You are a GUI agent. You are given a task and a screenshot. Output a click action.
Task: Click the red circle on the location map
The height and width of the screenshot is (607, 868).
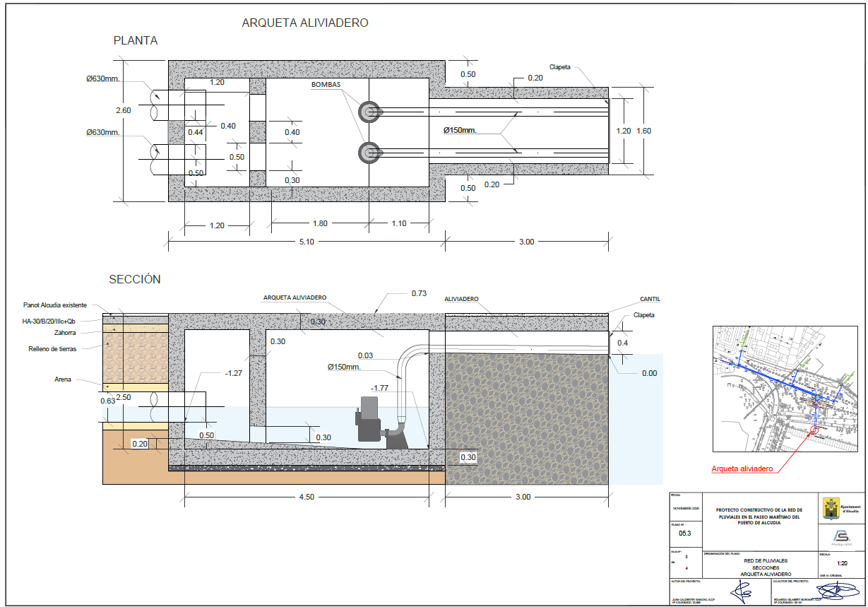815,429
